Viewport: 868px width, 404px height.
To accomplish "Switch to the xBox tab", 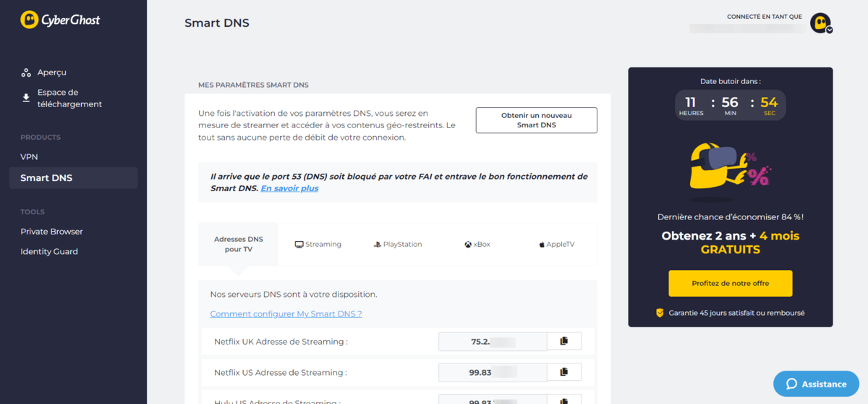I will [x=477, y=245].
